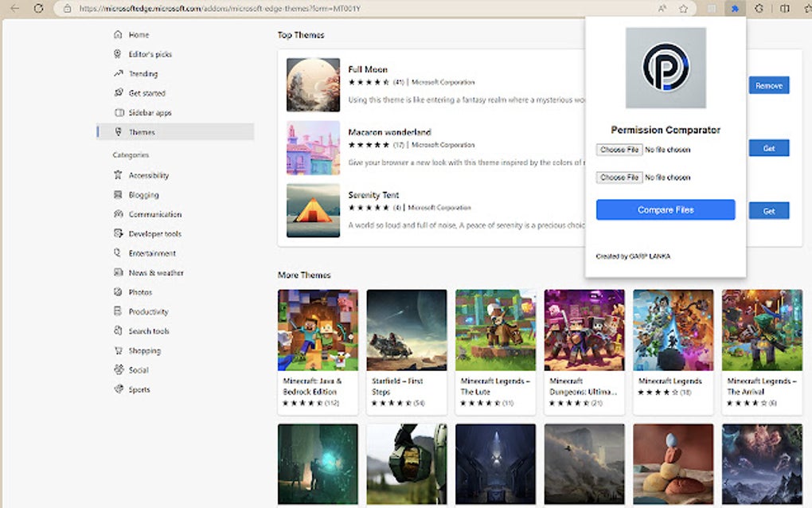Image resolution: width=812 pixels, height=508 pixels.
Task: Select the Shopping category icon
Action: 118,350
